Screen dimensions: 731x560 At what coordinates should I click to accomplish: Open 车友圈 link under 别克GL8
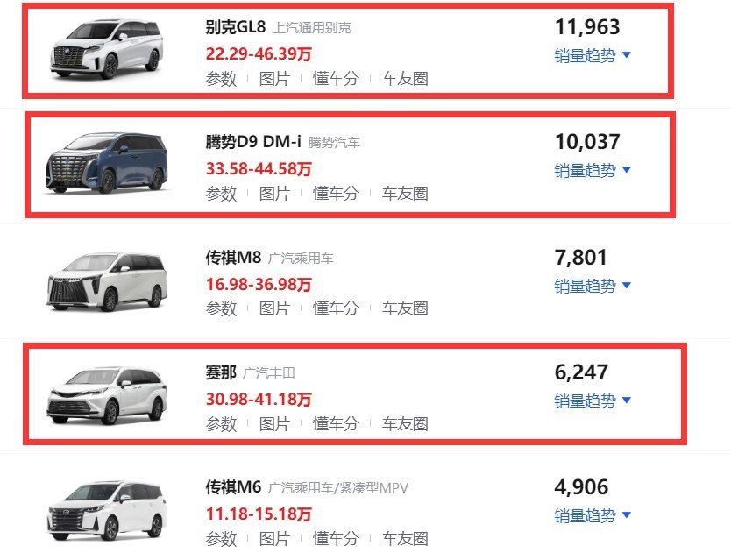click(405, 79)
